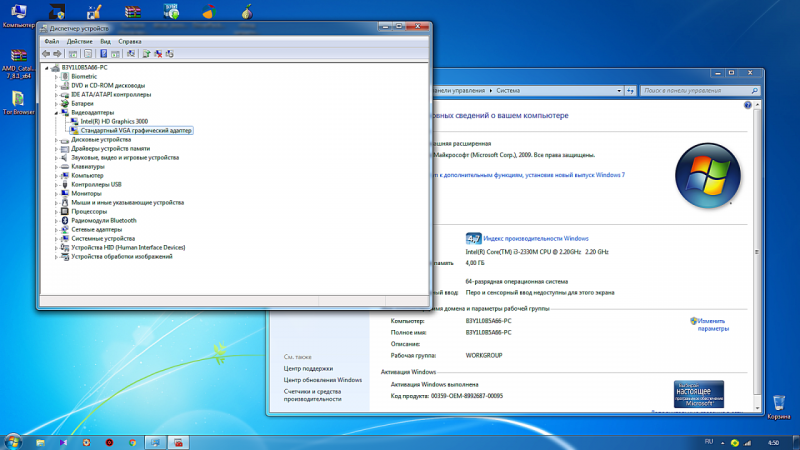Open the Tor Browser desktop icon
The image size is (800, 450).
point(18,103)
